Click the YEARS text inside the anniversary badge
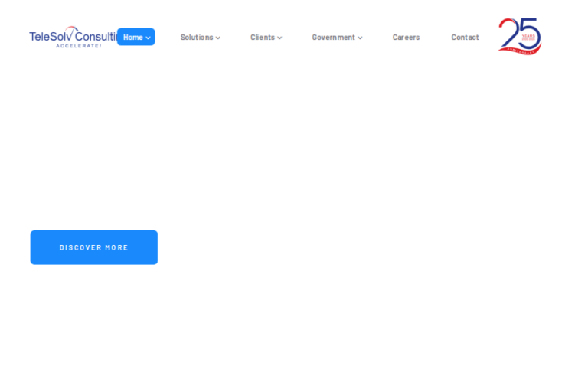588x392 pixels. [x=528, y=35]
